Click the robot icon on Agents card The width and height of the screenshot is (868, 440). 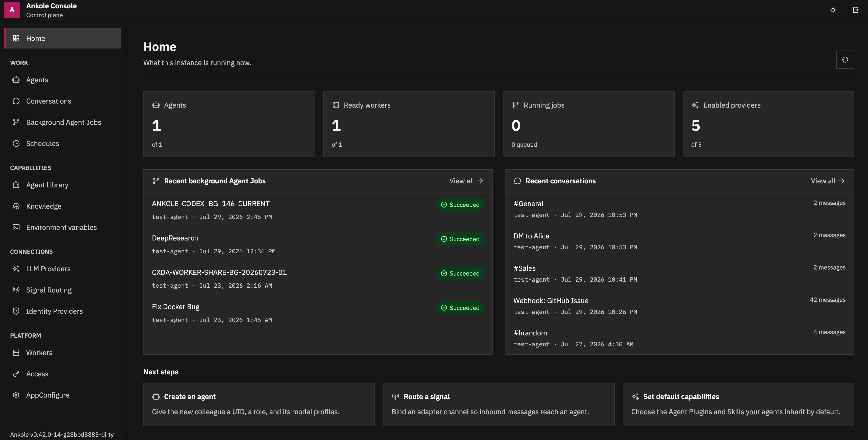156,105
